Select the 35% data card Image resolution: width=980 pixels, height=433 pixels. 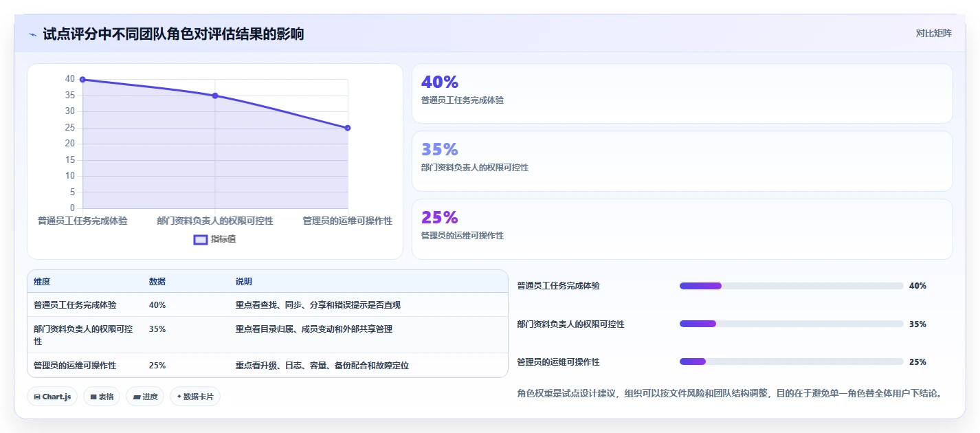[x=682, y=161]
